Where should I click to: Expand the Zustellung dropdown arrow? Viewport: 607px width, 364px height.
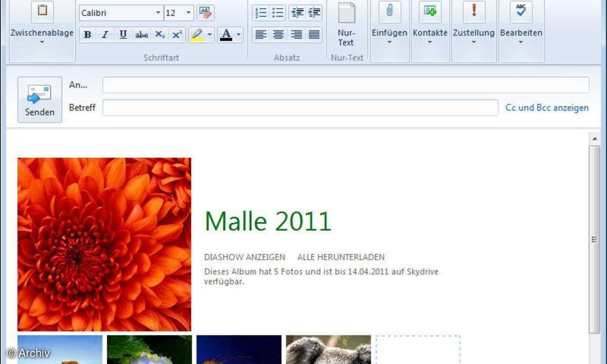coord(474,42)
